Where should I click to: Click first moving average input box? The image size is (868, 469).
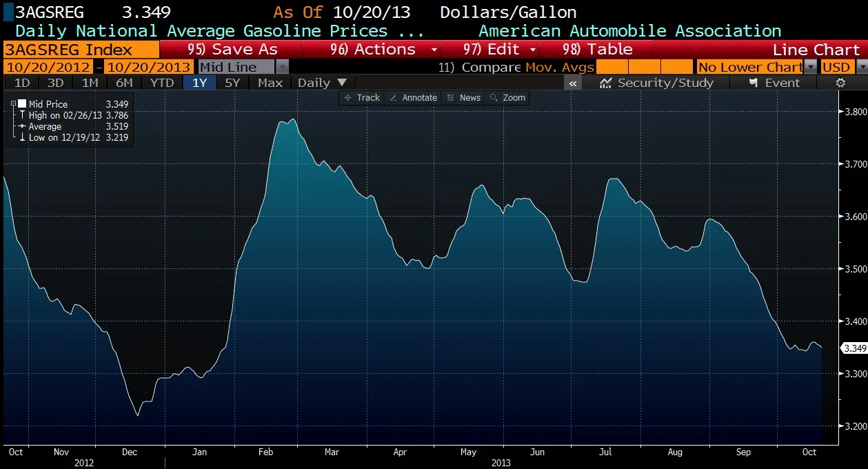pos(611,67)
